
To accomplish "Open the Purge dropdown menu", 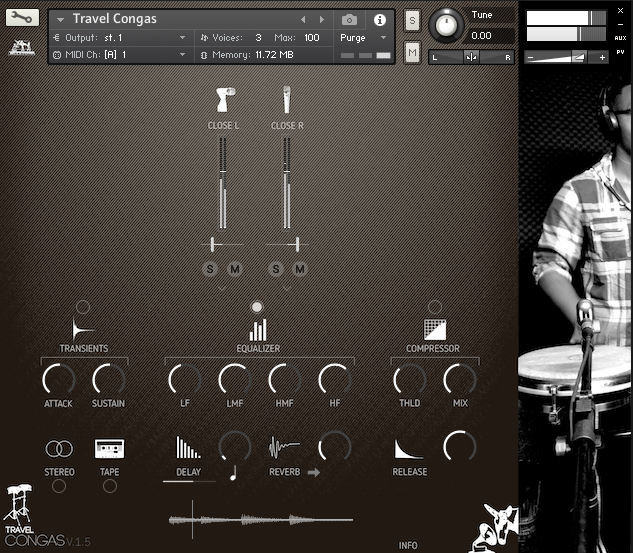I will [x=363, y=38].
